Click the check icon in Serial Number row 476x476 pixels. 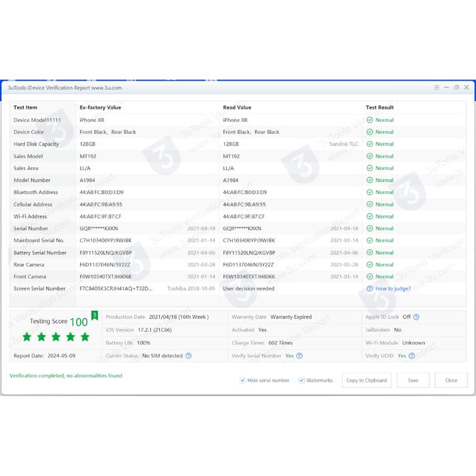(370, 228)
